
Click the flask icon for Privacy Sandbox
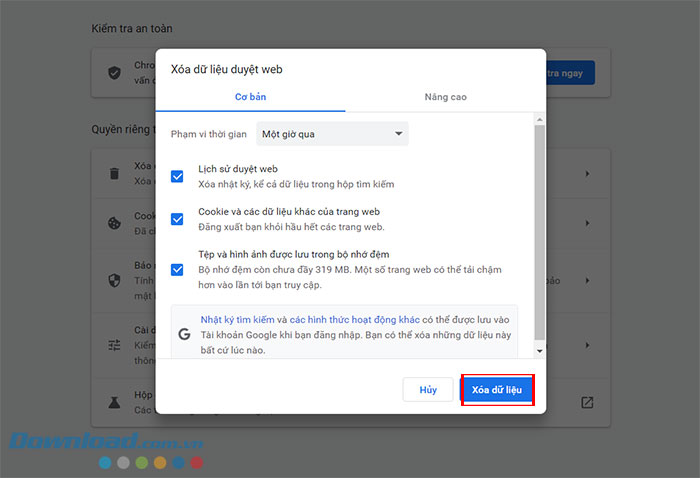[x=114, y=402]
